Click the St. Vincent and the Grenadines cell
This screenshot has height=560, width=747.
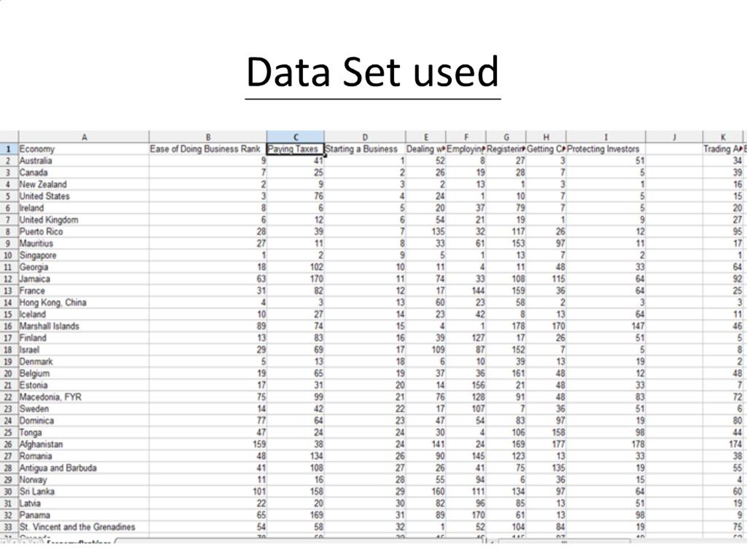coord(84,527)
